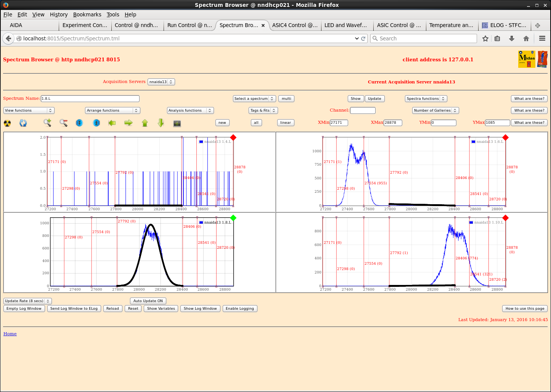Click the Tcl feather logo icon
This screenshot has height=392, width=551.
[x=542, y=59]
